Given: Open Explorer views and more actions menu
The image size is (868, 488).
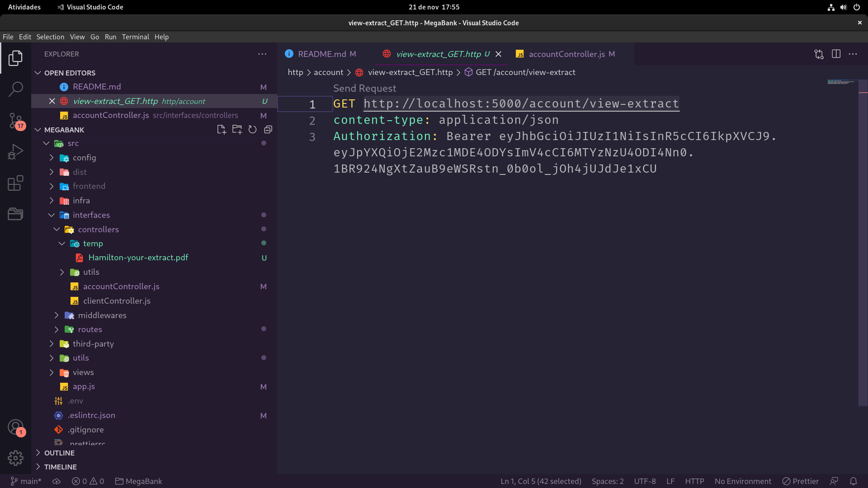Looking at the screenshot, I should 262,54.
